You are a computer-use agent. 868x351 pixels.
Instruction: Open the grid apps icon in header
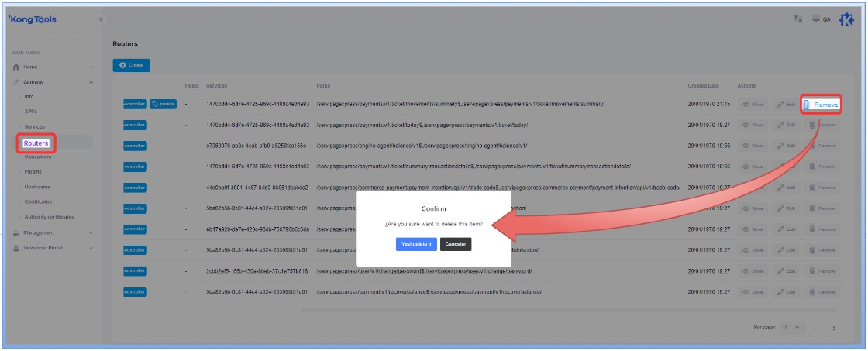(x=798, y=19)
